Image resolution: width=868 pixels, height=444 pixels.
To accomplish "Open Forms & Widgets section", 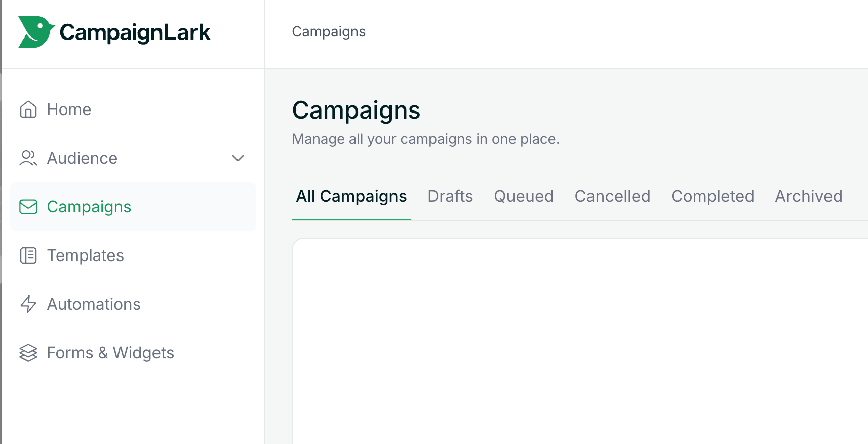I will 110,353.
